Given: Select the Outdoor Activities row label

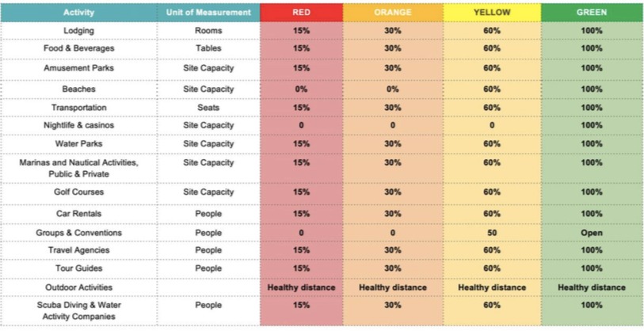Looking at the screenshot, I should click(79, 287).
